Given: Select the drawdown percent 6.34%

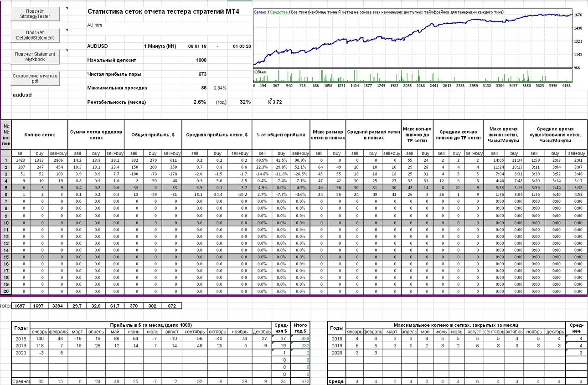Looking at the screenshot, I should tap(219, 88).
